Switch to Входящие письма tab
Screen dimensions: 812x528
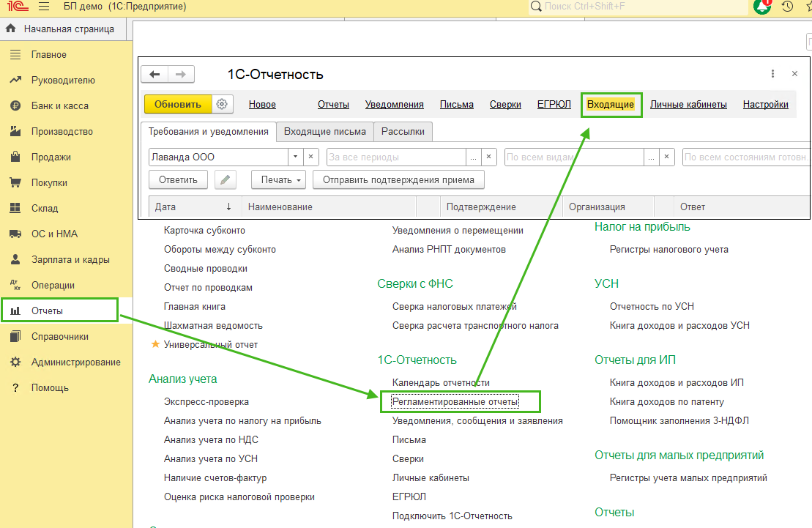coord(324,132)
